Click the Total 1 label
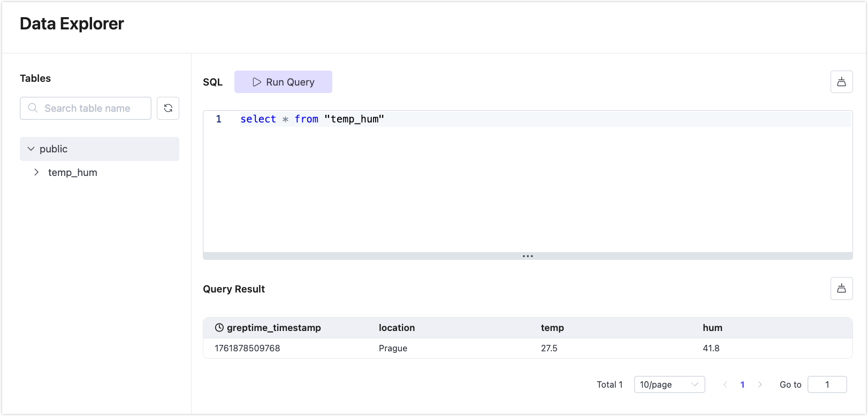Viewport: 868px width, 416px height. [610, 384]
